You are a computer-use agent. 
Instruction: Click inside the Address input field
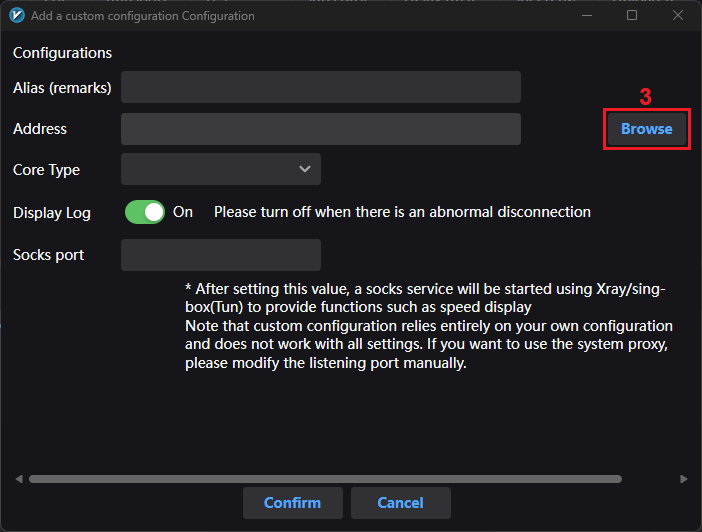click(x=320, y=129)
